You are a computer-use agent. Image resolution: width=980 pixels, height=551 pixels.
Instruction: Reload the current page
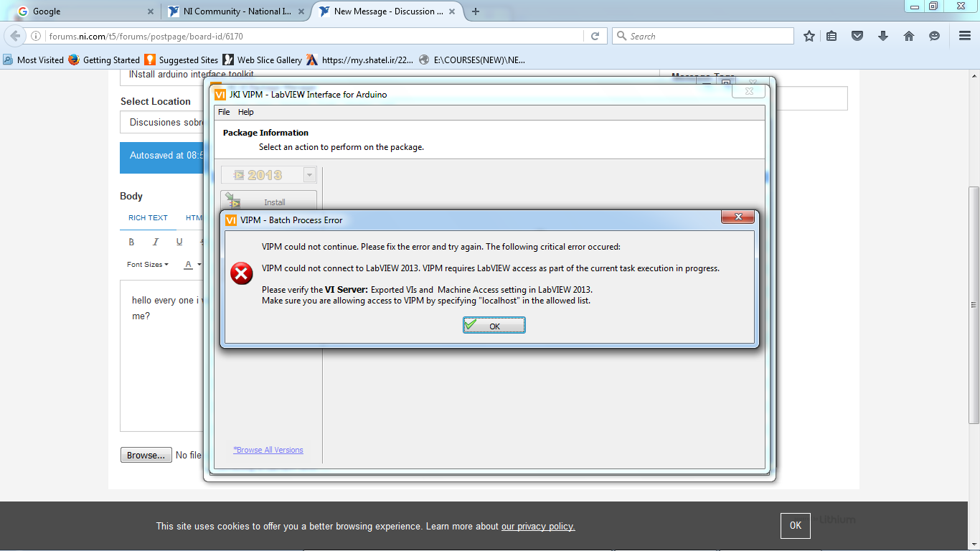click(595, 36)
